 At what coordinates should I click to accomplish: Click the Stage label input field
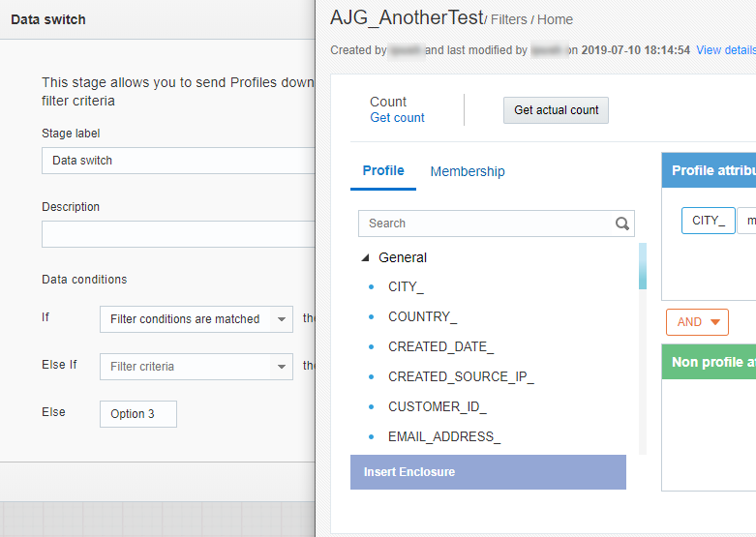click(x=178, y=161)
